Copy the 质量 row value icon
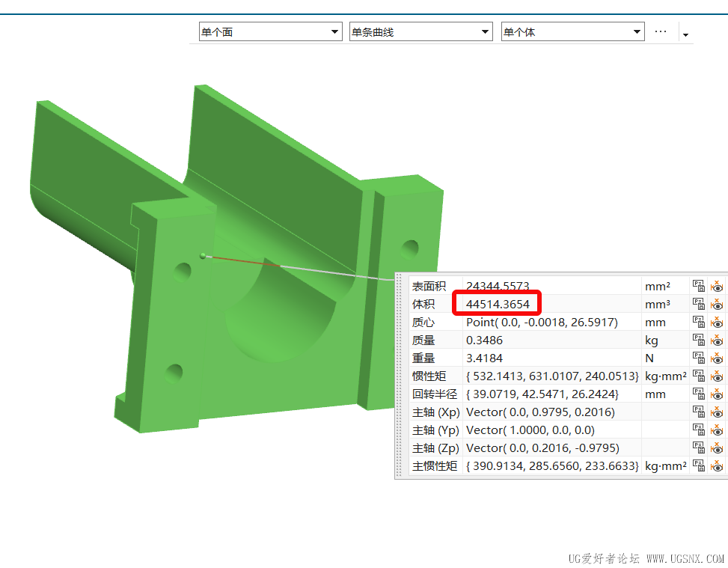Screen dimensions: 728x568 pos(698,340)
